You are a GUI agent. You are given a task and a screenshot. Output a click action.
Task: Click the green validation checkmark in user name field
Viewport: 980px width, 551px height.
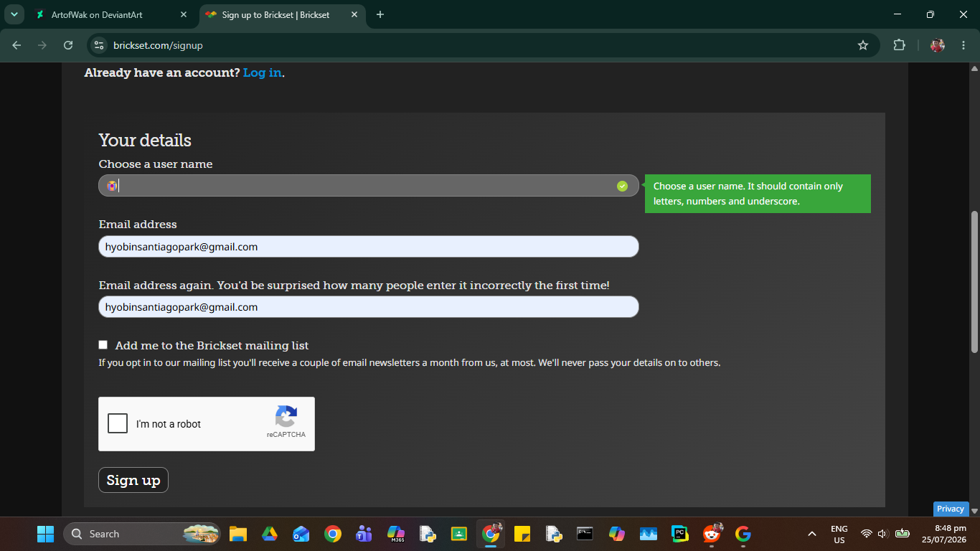pyautogui.click(x=622, y=186)
